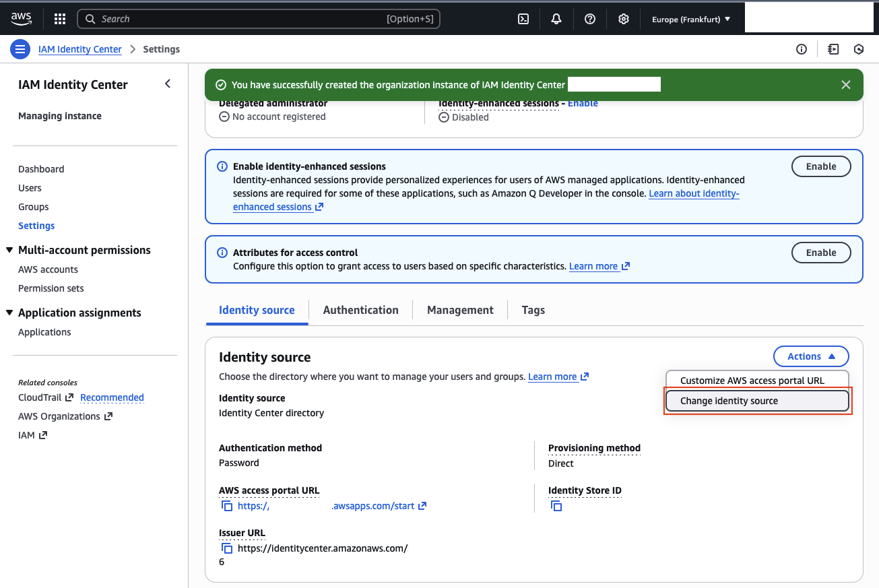Screen dimensions: 879x588
Task: Collapse the Application assignments section
Action: [9, 313]
